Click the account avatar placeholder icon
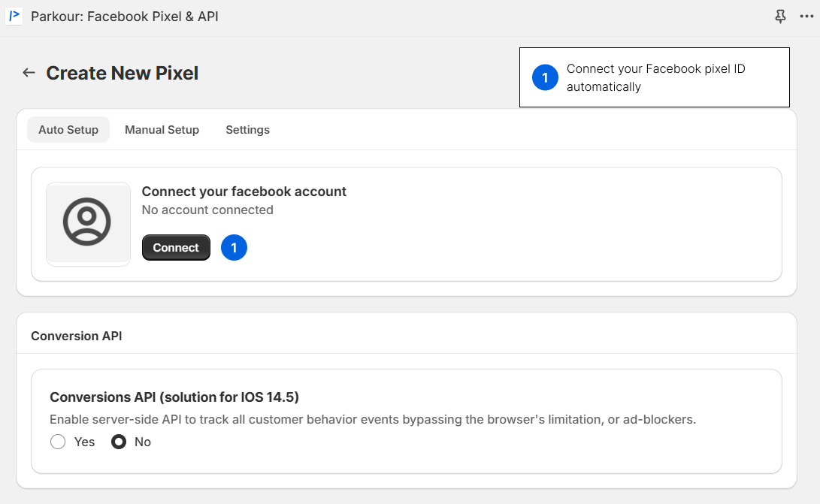The image size is (820, 504). 87,223
